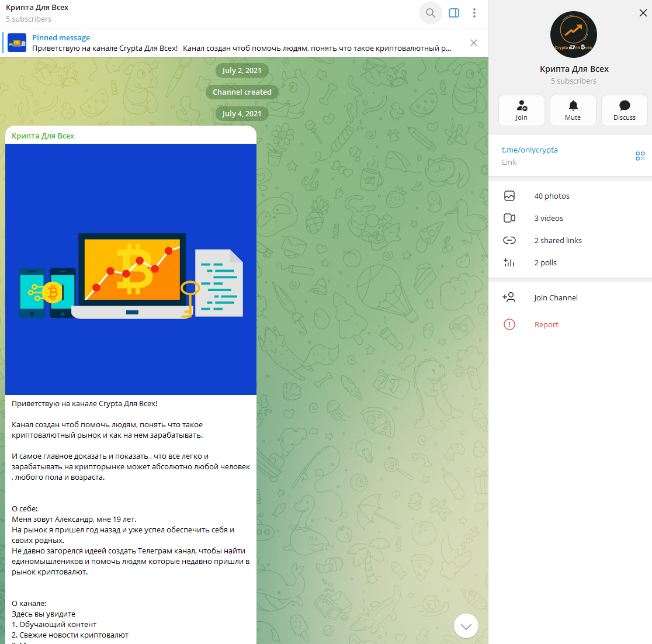Close the channel info panel
The width and height of the screenshot is (652, 644).
pyautogui.click(x=643, y=13)
